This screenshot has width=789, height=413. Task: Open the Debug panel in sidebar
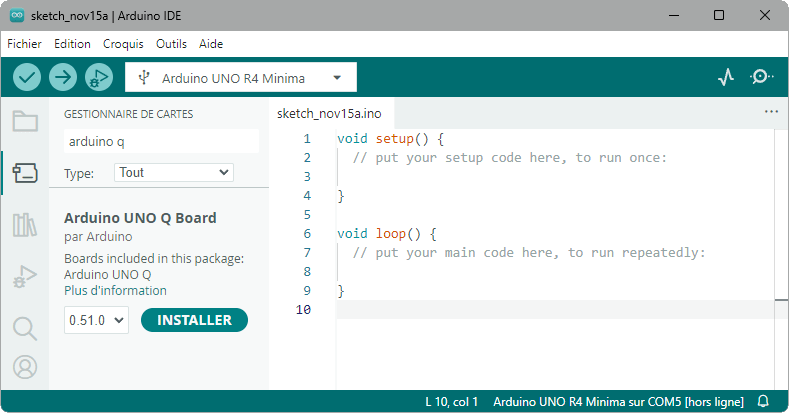25,277
